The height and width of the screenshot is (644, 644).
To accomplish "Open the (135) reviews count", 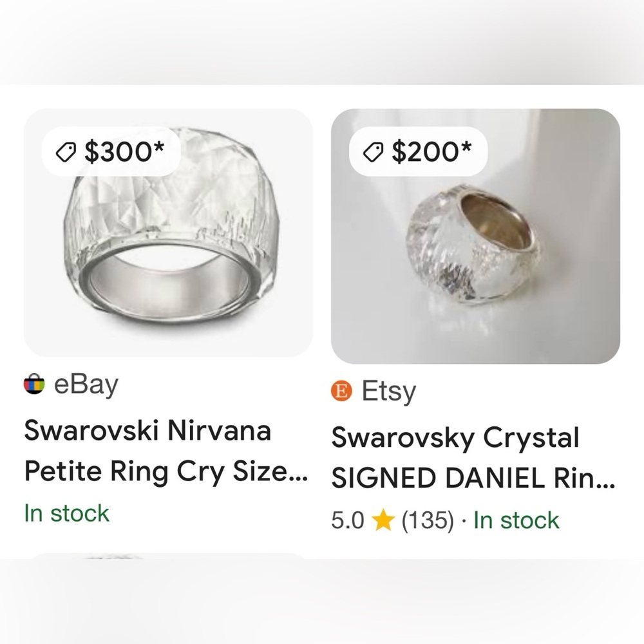I will point(428,520).
